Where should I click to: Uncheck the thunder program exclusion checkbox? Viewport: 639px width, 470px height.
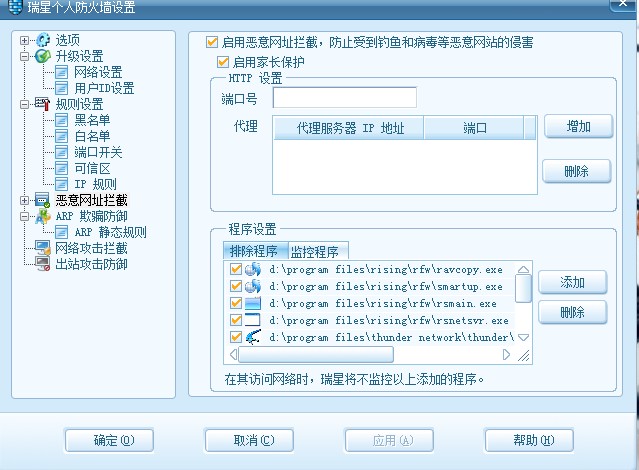point(236,337)
